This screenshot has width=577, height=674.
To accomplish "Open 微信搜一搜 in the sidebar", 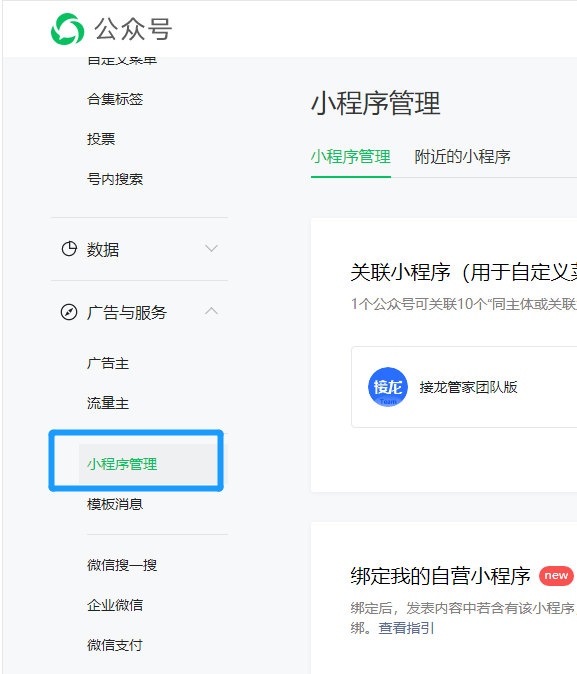I will point(122,565).
